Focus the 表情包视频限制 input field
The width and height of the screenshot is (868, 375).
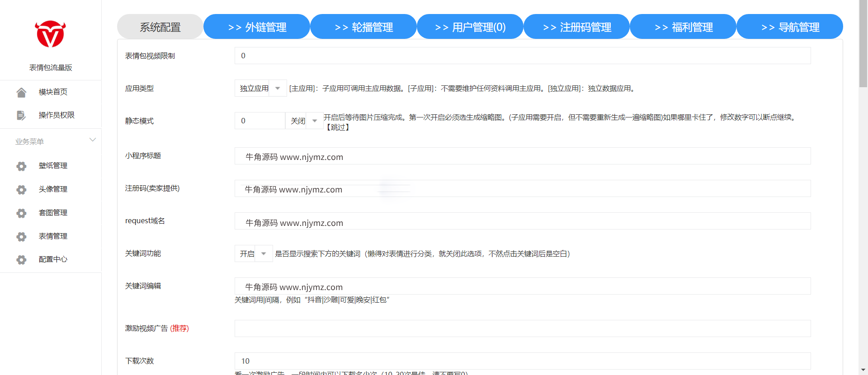click(523, 56)
